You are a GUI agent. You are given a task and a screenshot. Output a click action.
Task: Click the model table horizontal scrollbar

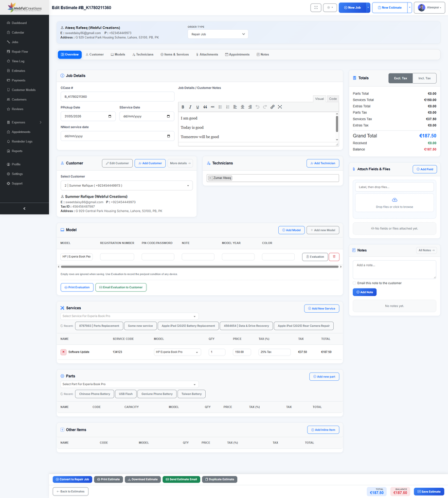click(199, 267)
